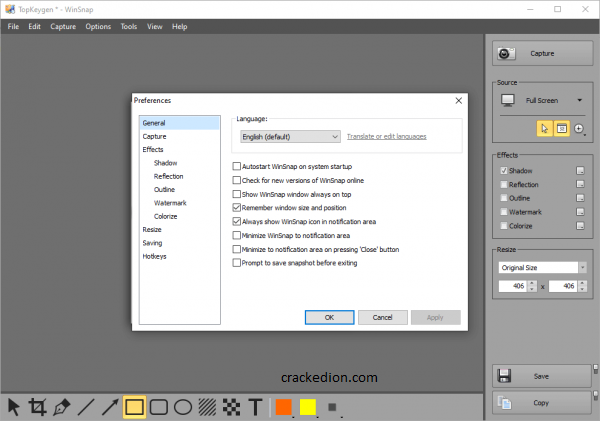The width and height of the screenshot is (600, 421).
Task: Enable Prompt to save snapshot before exiting
Action: tap(236, 263)
